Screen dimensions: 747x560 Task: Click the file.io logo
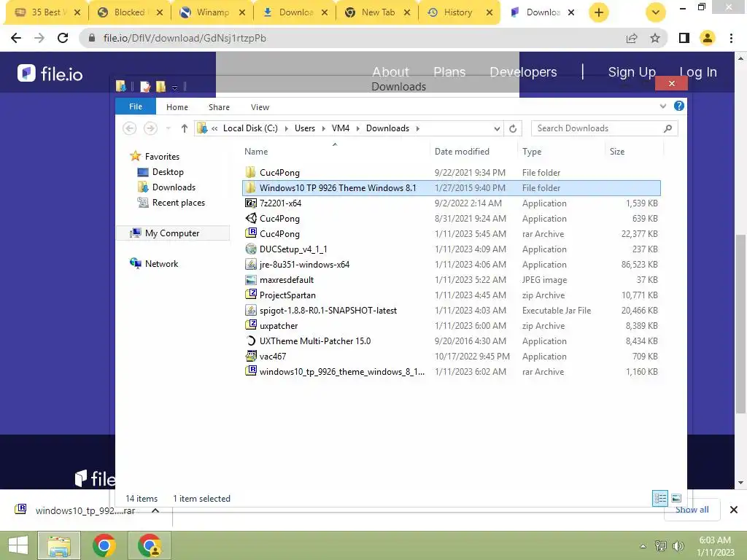pos(50,74)
